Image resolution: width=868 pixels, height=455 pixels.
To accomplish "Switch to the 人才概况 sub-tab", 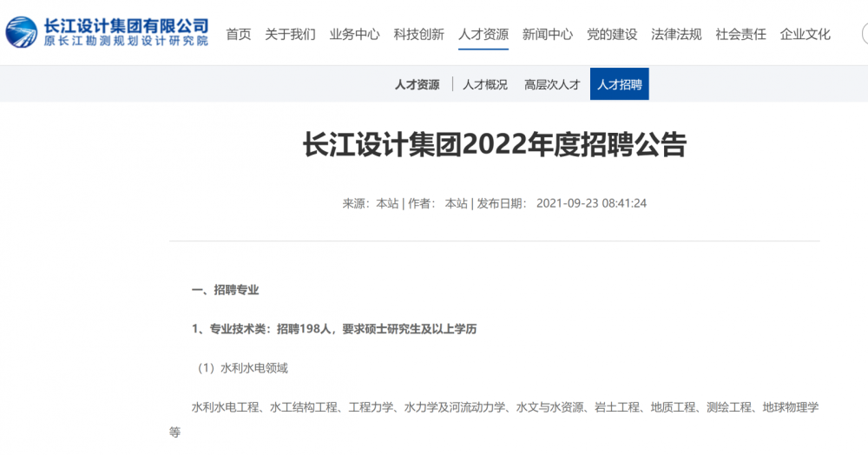I will coord(485,85).
